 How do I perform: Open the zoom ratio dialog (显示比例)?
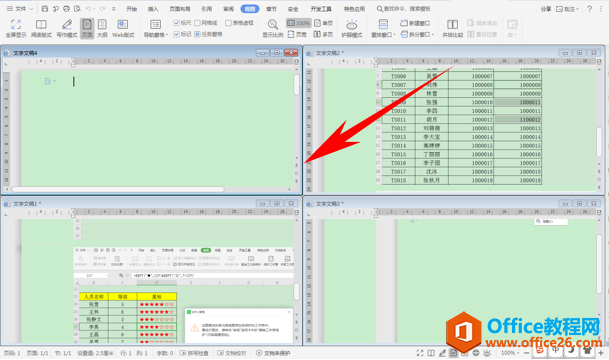click(272, 28)
